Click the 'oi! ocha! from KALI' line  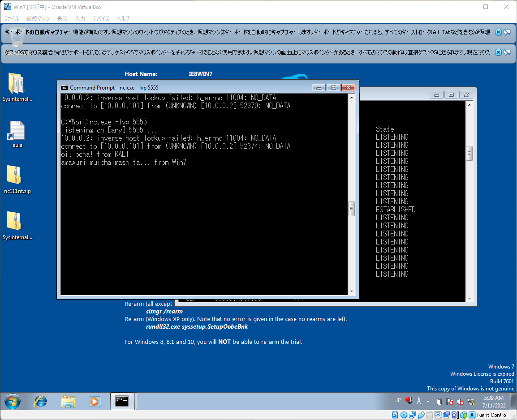(x=95, y=154)
